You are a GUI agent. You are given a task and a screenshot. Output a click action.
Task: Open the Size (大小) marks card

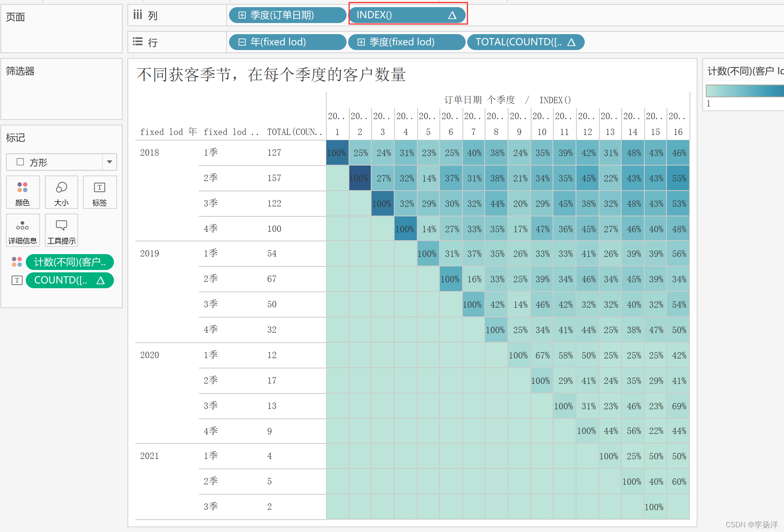(x=61, y=192)
